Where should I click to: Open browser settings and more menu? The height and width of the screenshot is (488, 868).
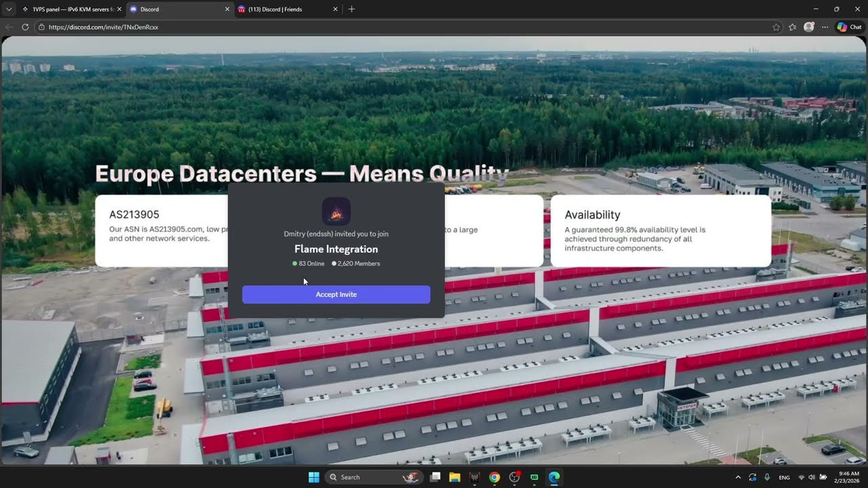(x=825, y=27)
